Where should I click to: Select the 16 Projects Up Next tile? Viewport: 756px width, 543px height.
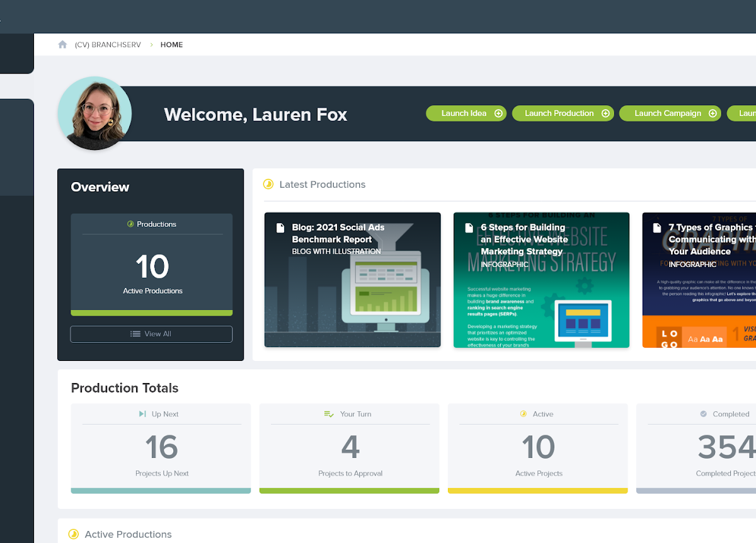tap(161, 449)
